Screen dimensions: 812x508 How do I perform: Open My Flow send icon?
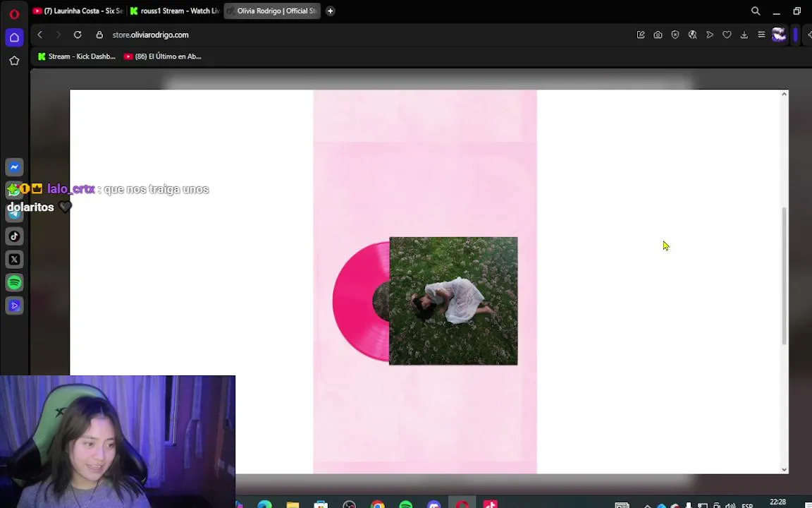tap(710, 35)
